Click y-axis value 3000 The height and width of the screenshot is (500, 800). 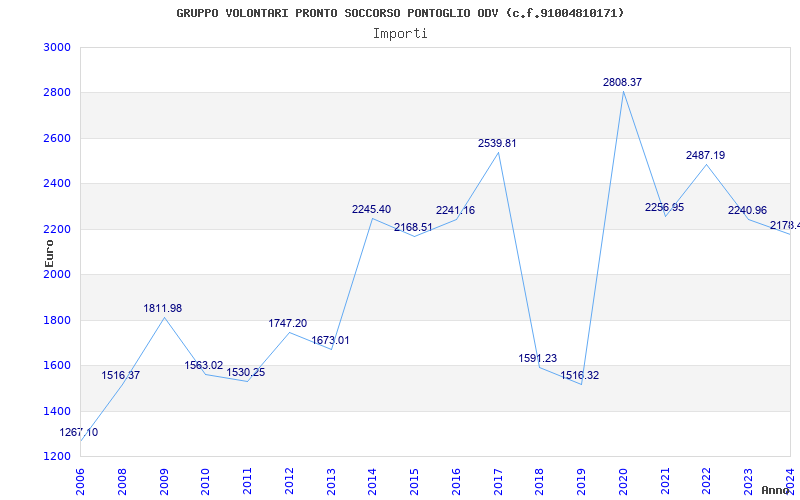(x=57, y=47)
